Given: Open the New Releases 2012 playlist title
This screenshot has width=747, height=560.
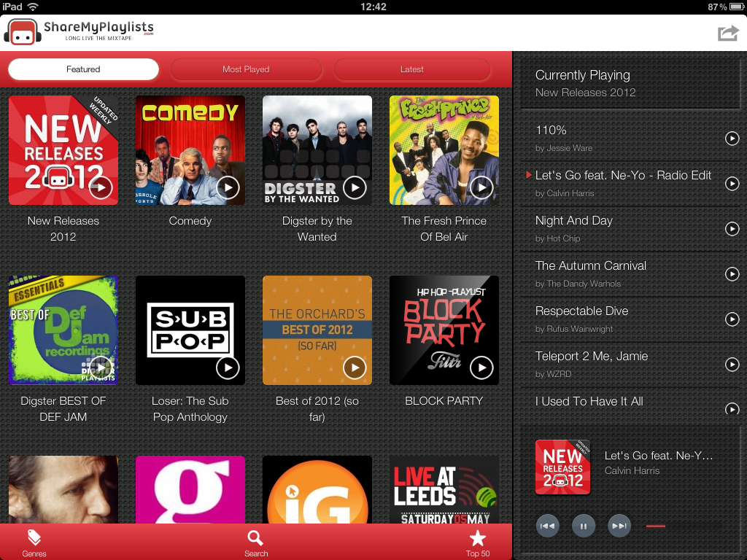Looking at the screenshot, I should (x=63, y=228).
